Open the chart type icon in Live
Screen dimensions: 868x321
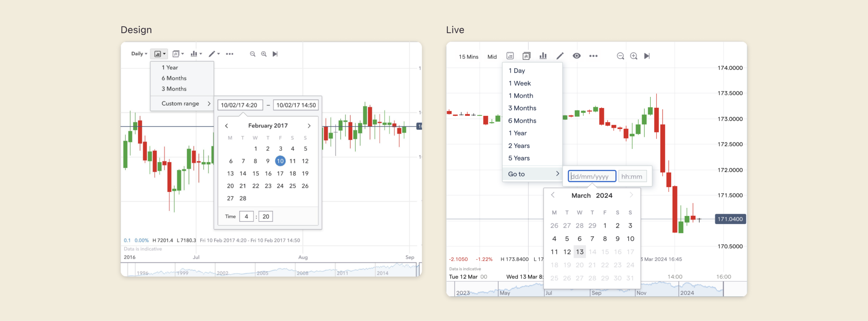(526, 56)
